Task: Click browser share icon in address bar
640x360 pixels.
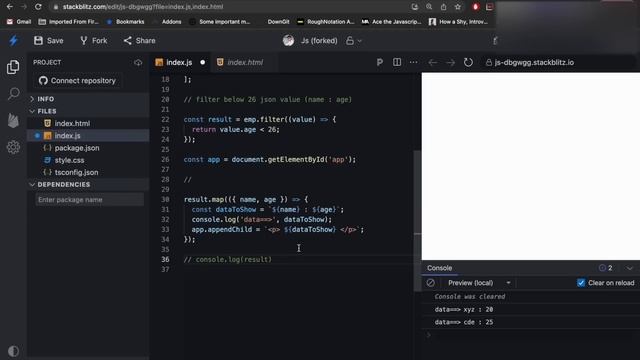Action: click(444, 7)
